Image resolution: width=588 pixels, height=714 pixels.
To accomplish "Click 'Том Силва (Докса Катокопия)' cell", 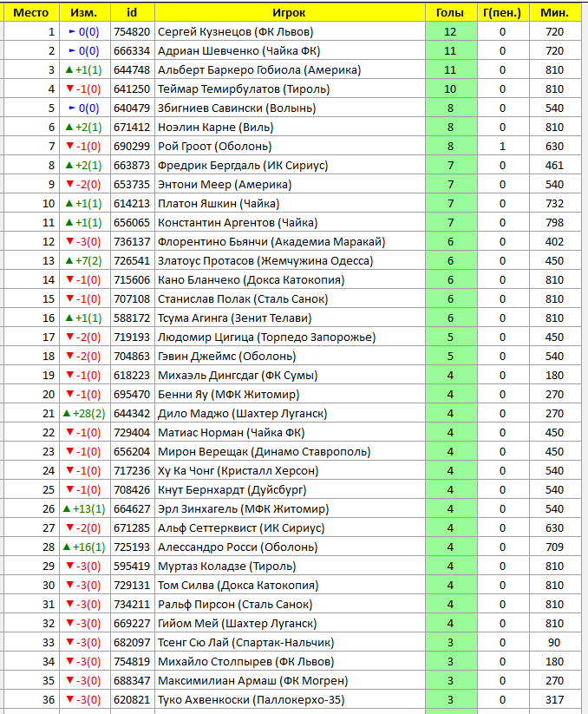I will tap(290, 586).
